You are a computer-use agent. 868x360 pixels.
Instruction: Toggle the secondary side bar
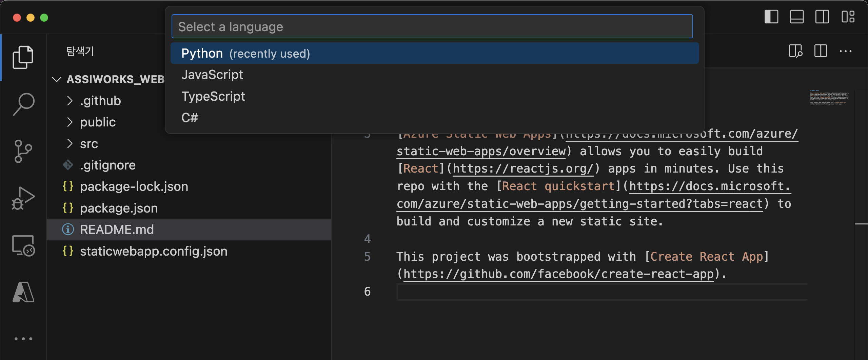tap(822, 17)
